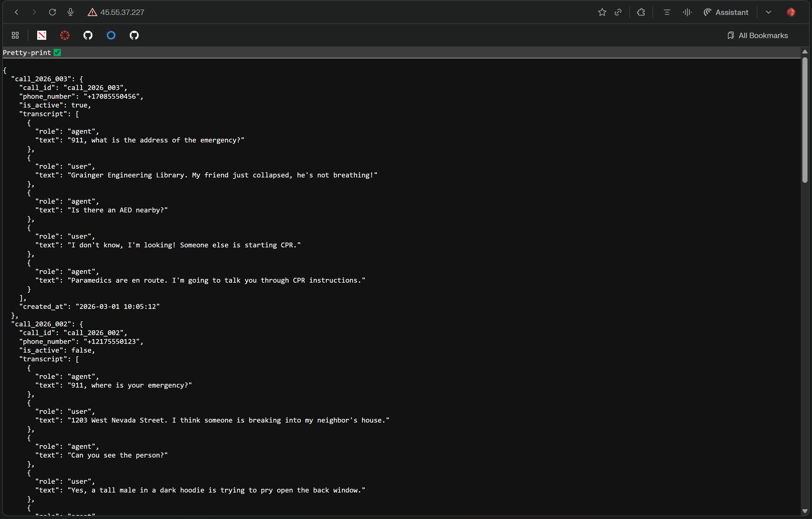Click the microphone icon in toolbar
The height and width of the screenshot is (519, 812).
[x=70, y=12]
